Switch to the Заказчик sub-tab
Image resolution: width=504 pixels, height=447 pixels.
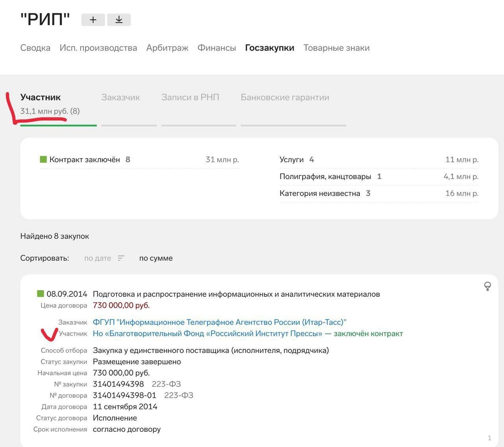(120, 97)
